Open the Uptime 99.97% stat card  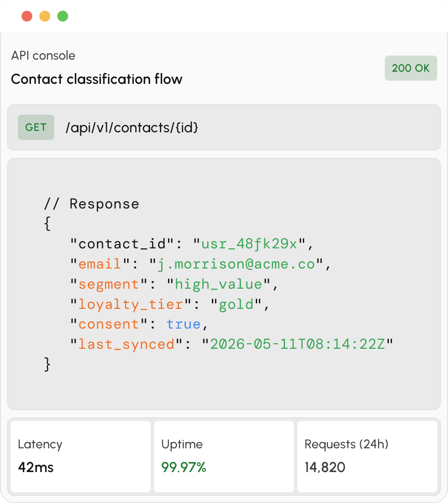point(224,456)
